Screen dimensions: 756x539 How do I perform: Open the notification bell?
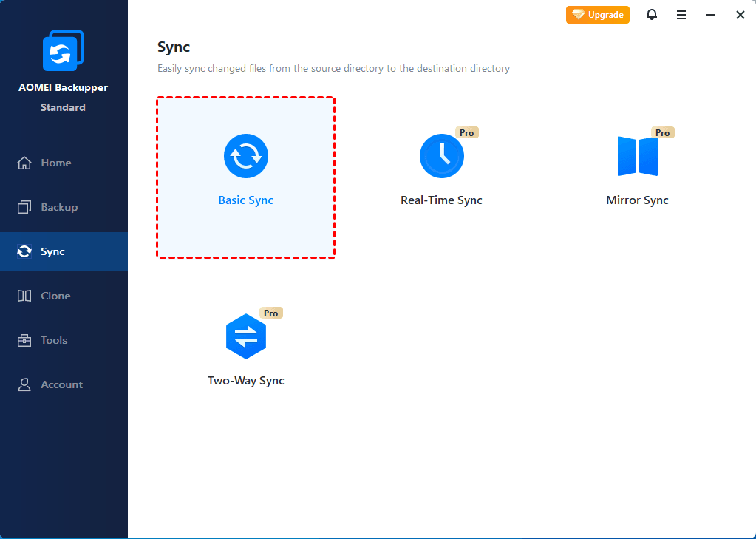651,14
